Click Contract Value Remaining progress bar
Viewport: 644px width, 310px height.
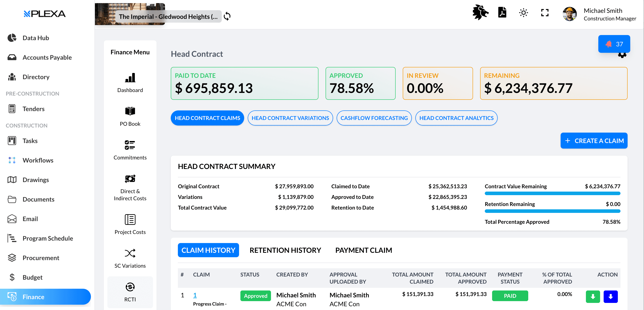(x=552, y=193)
